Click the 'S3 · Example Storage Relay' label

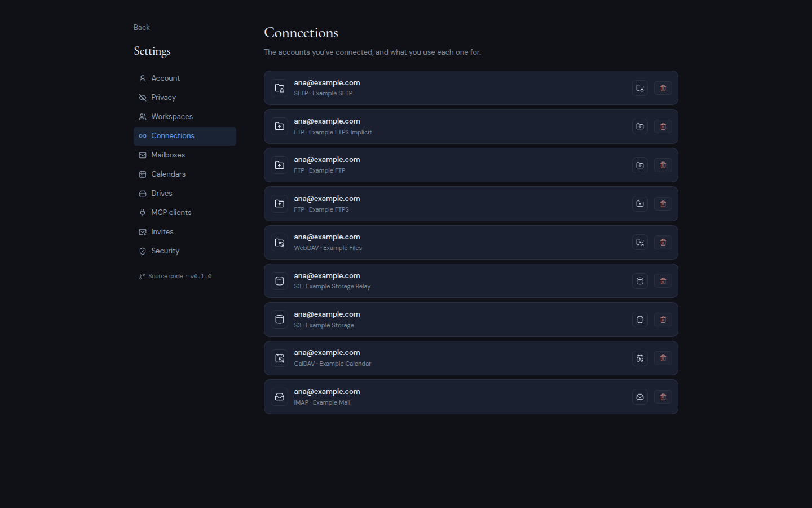(x=332, y=286)
